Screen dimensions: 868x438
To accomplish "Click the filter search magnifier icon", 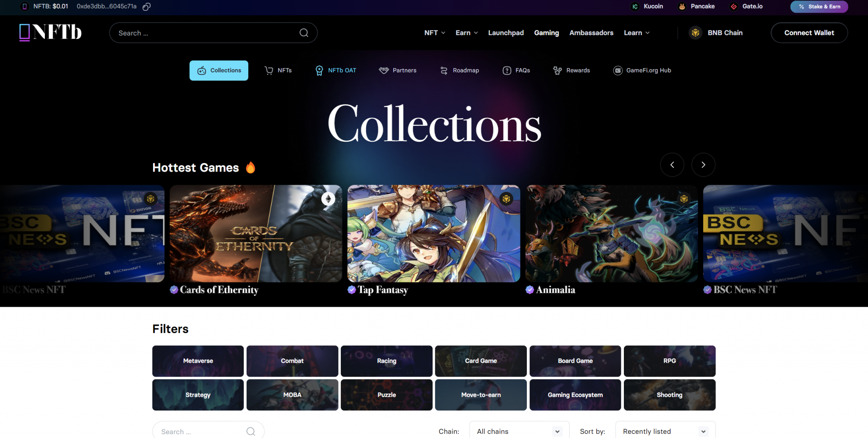I will 251,431.
